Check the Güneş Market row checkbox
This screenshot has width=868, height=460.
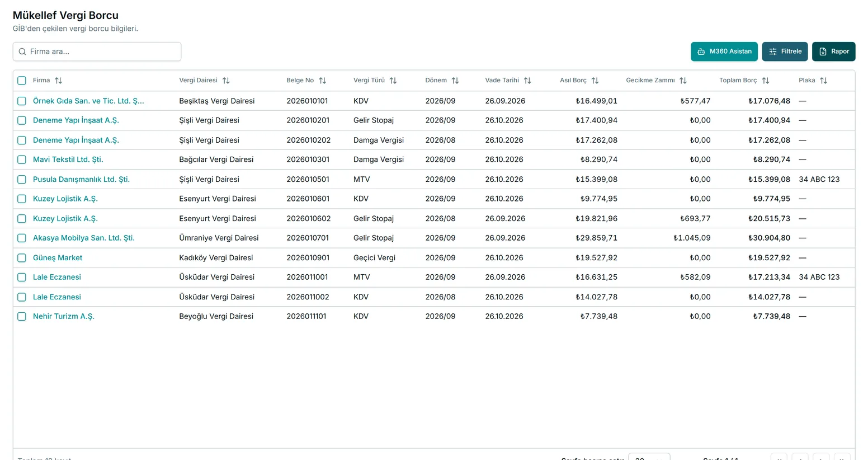pos(22,257)
